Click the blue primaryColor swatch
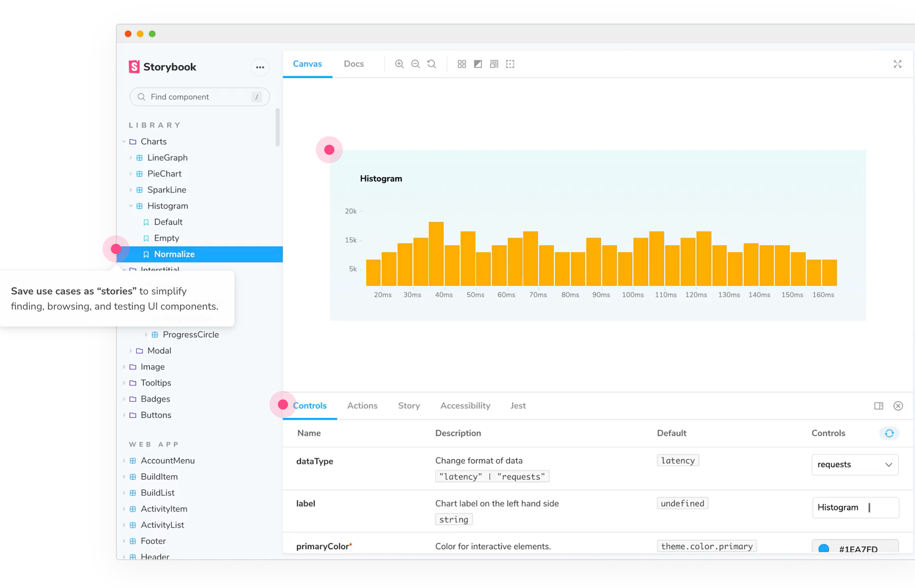 [824, 549]
